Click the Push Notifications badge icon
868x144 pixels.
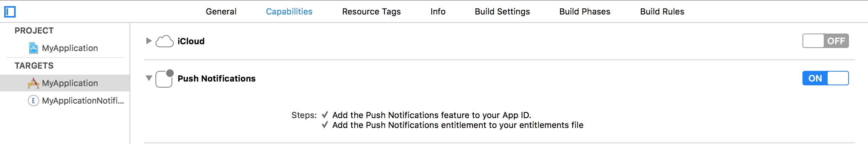click(165, 78)
